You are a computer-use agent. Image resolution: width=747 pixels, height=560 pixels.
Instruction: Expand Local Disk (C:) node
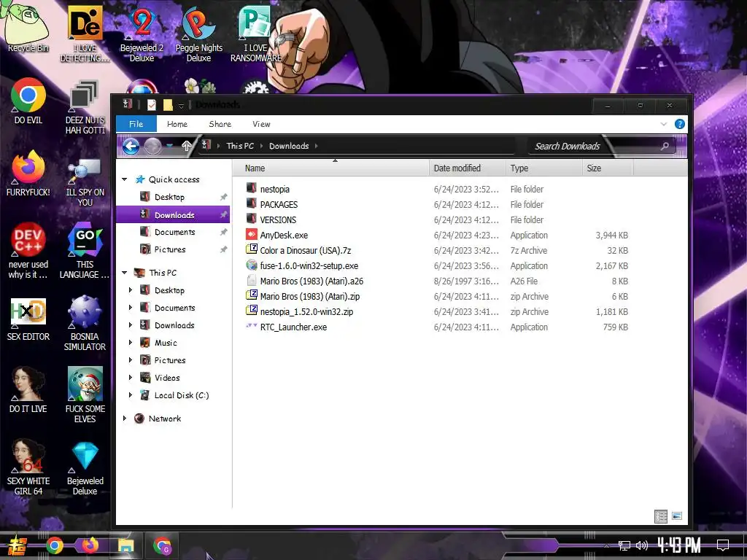(130, 394)
